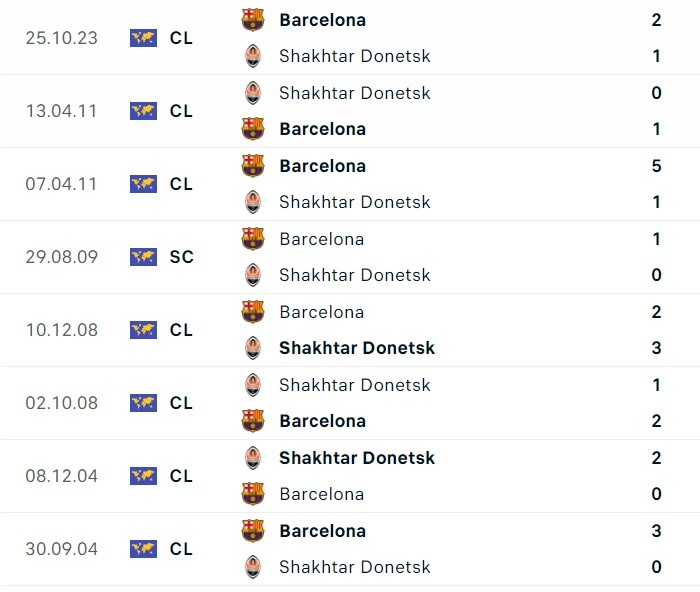Screen dimensions: 700x592
Task: Click Barcelona crest in 25.10.23 match
Action: tap(253, 20)
